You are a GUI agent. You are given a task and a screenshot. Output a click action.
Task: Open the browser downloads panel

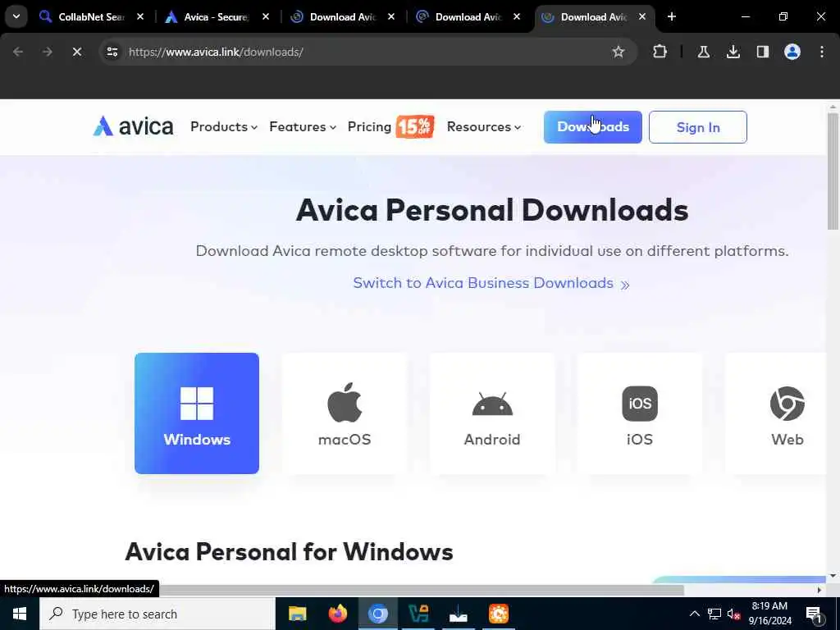click(x=733, y=52)
